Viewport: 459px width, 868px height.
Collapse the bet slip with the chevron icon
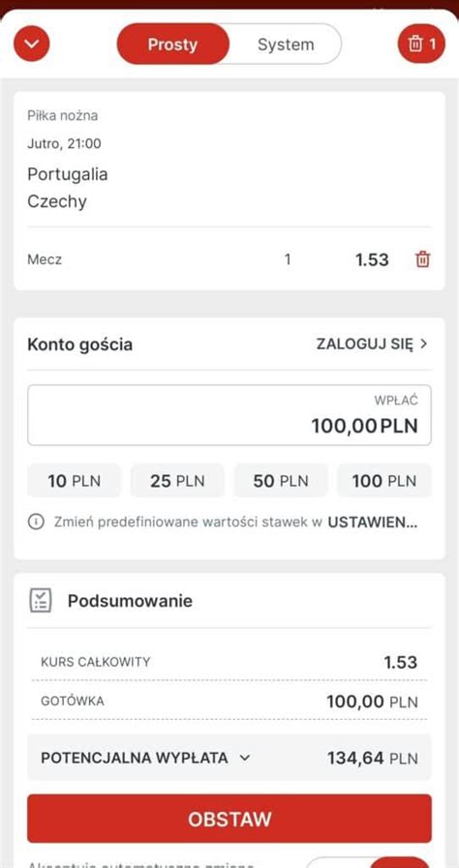32,44
